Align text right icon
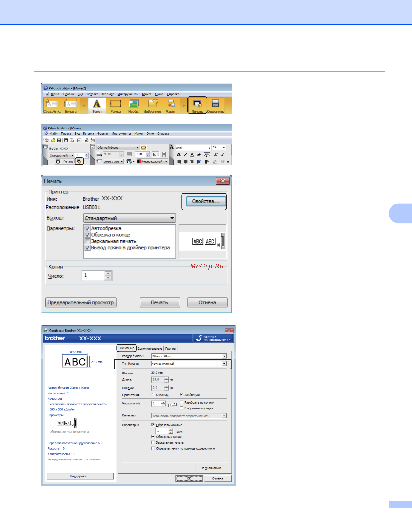Viewport: 412px width, 532px height. 192,162
